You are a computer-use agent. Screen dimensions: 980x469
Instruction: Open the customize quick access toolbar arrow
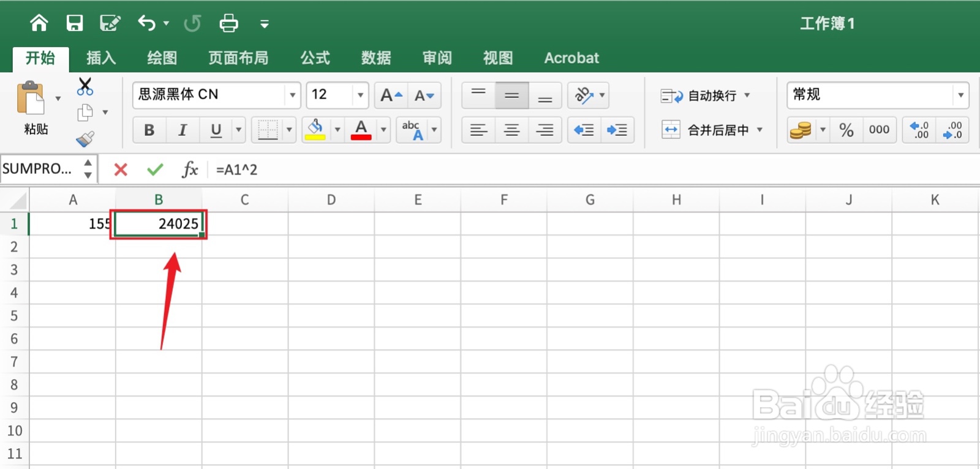click(x=265, y=24)
